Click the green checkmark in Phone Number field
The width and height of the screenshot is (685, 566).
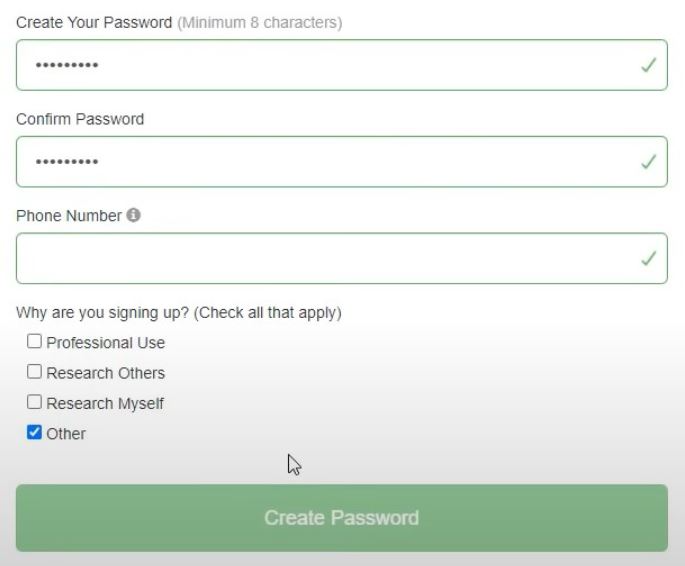pos(648,258)
